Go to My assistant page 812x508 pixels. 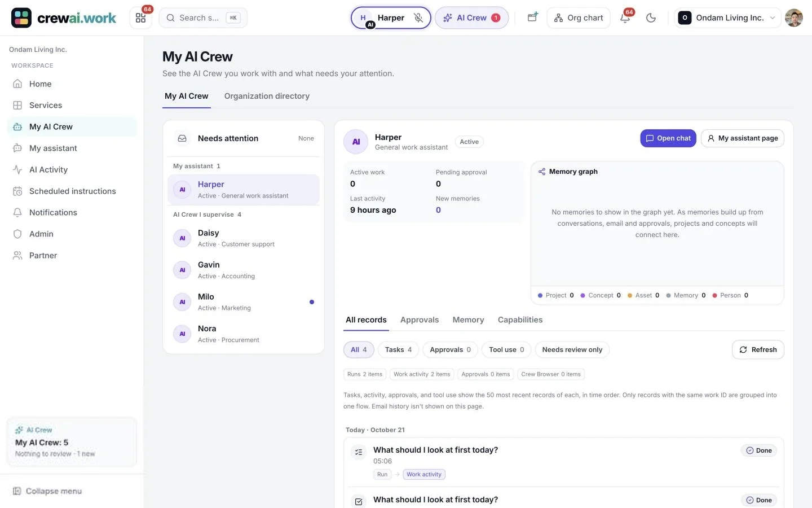(x=742, y=138)
